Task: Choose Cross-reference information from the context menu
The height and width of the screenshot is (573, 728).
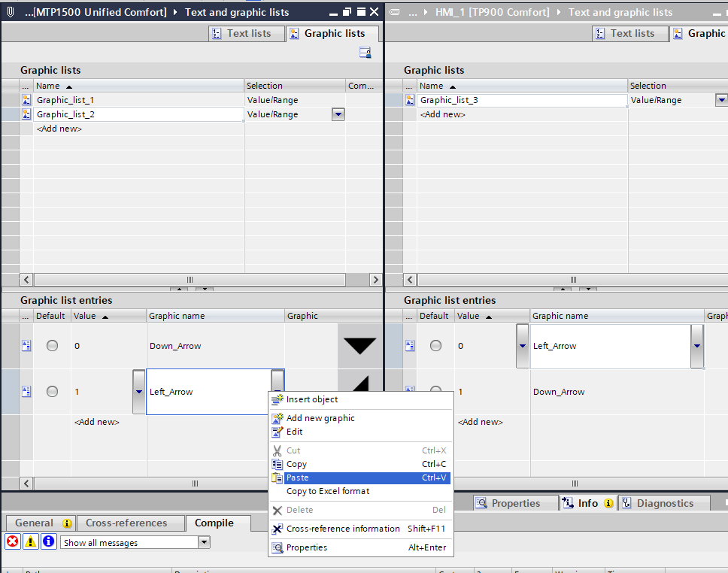Action: 360,529
